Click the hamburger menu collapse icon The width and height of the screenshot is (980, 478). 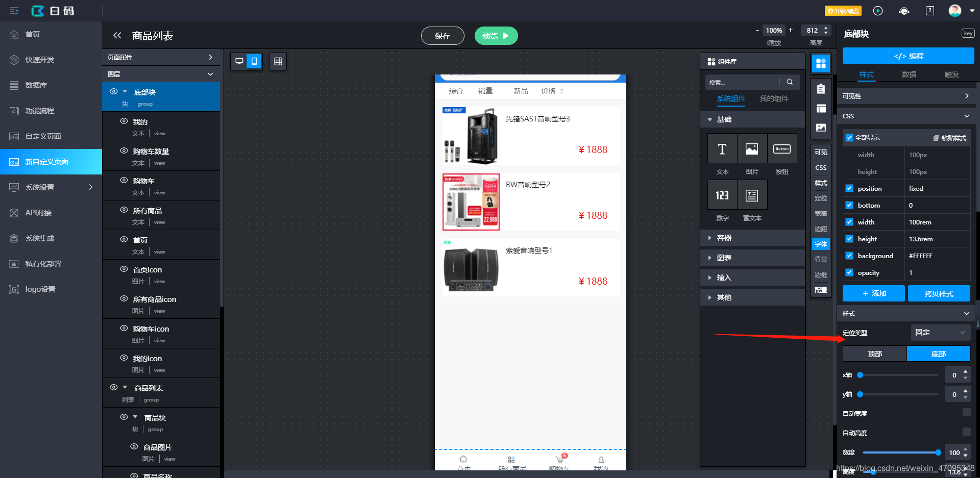pyautogui.click(x=14, y=11)
